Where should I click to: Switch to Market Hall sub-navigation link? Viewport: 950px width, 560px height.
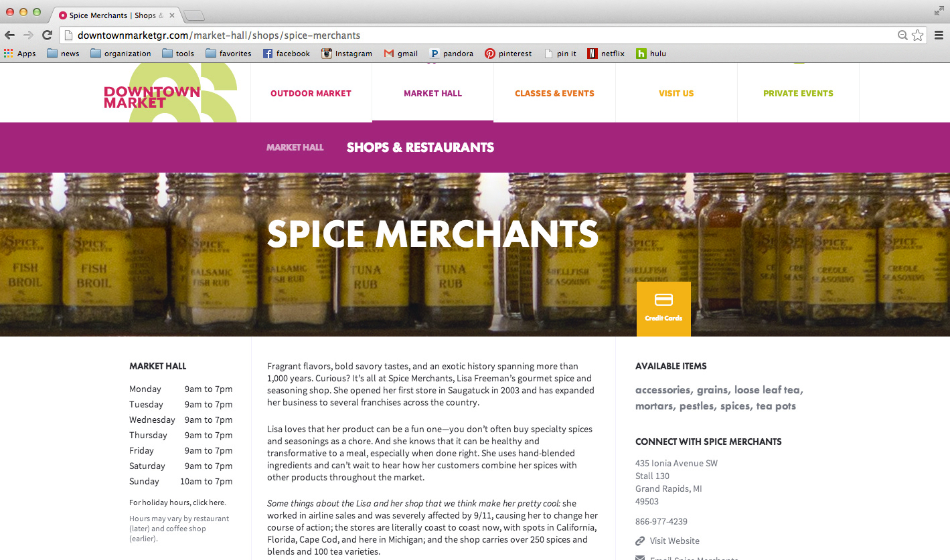[295, 147]
